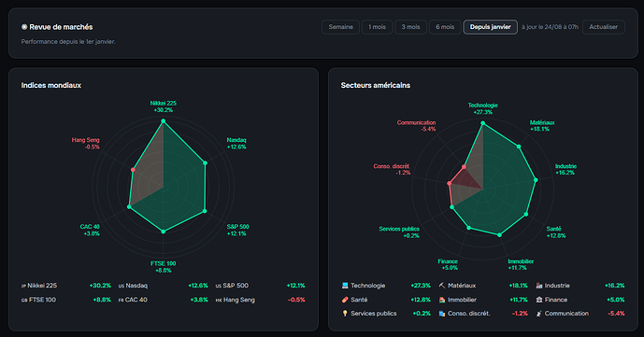
Task: Click the Indices mondiaux panel heading
Action: [x=51, y=85]
